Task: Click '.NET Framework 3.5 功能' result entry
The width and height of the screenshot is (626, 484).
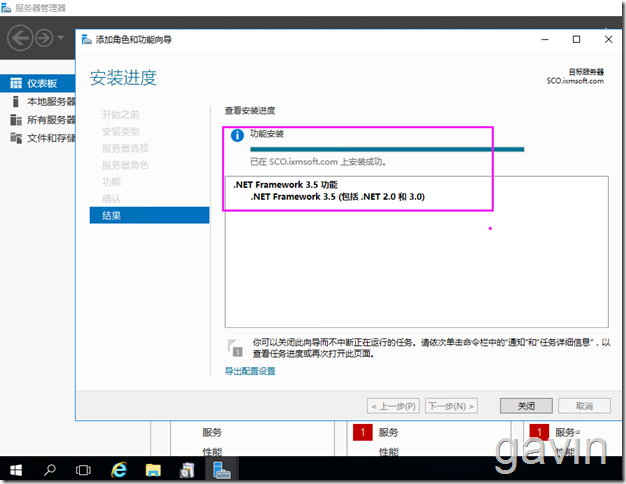Action: tap(285, 184)
